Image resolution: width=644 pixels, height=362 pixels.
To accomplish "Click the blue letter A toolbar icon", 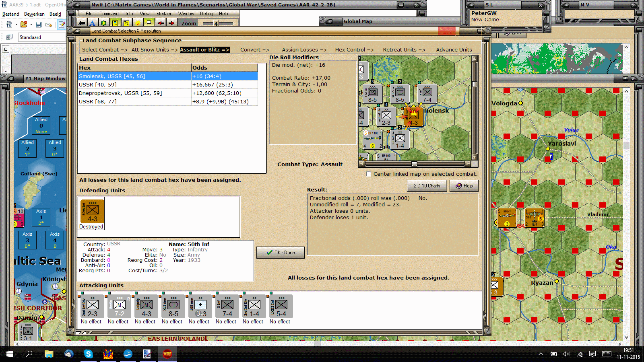I will [92, 23].
